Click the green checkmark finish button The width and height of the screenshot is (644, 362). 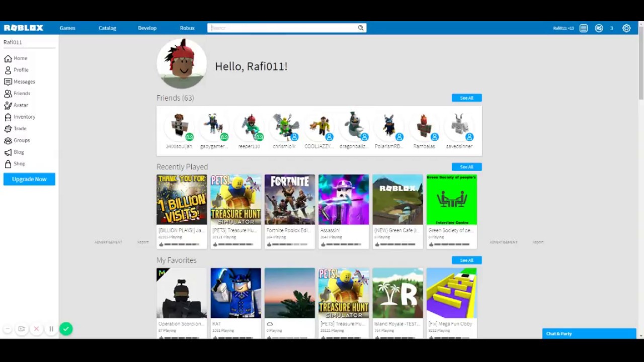pyautogui.click(x=66, y=329)
